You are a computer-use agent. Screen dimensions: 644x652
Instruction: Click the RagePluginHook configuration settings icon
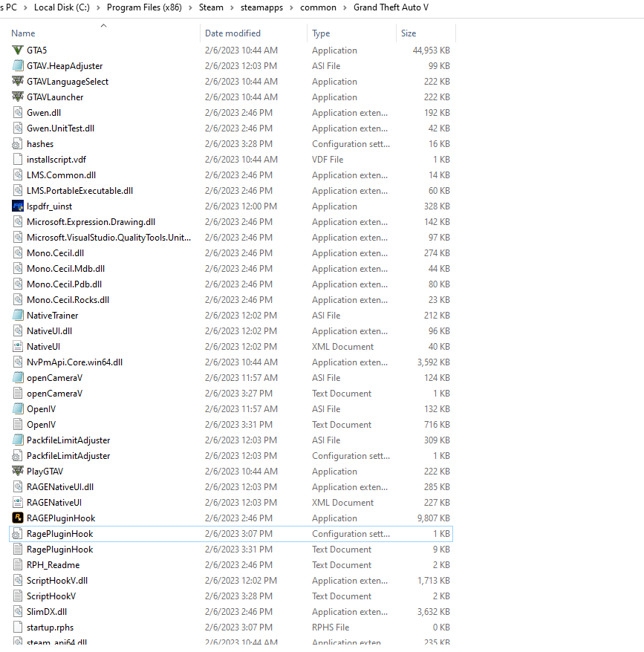pyautogui.click(x=18, y=533)
